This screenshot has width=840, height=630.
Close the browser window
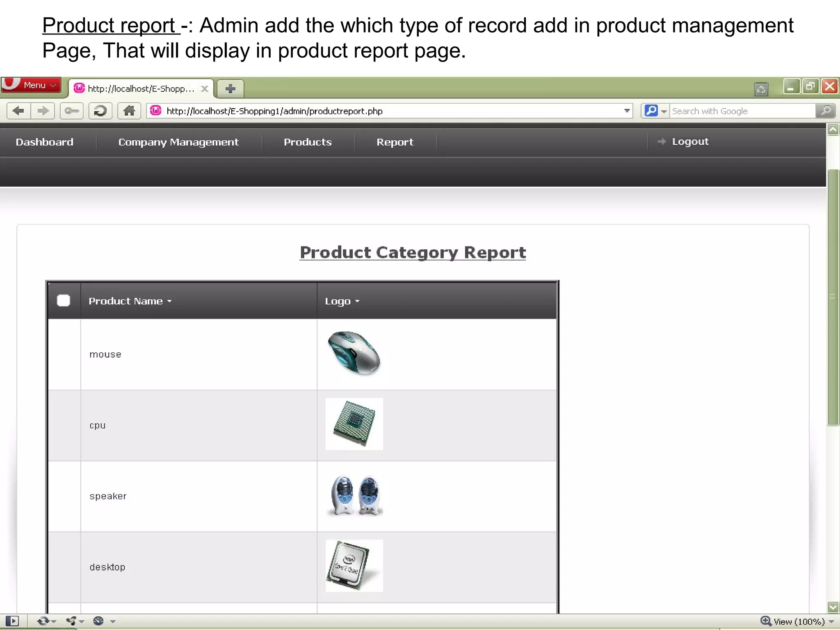(x=830, y=87)
